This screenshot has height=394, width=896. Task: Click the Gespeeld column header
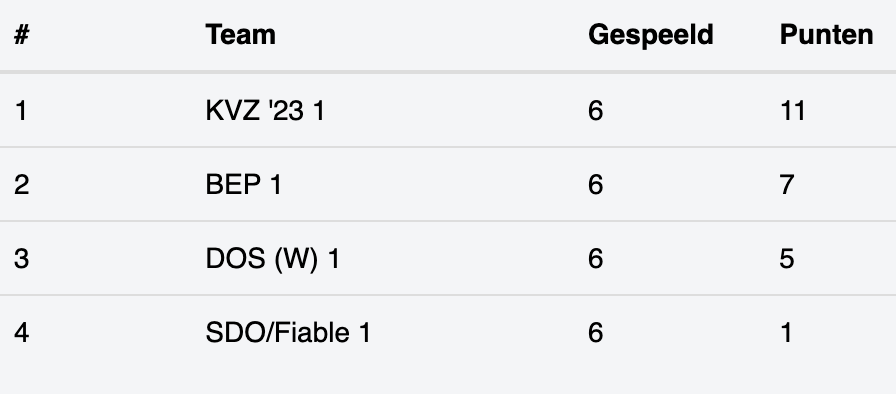[651, 36]
